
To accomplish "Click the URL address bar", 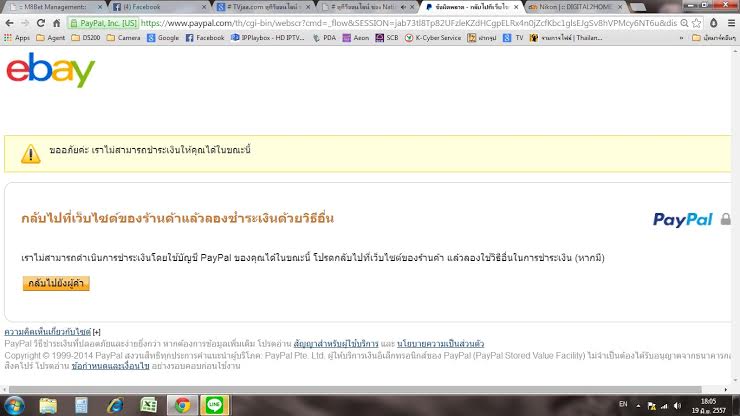I will tap(408, 23).
